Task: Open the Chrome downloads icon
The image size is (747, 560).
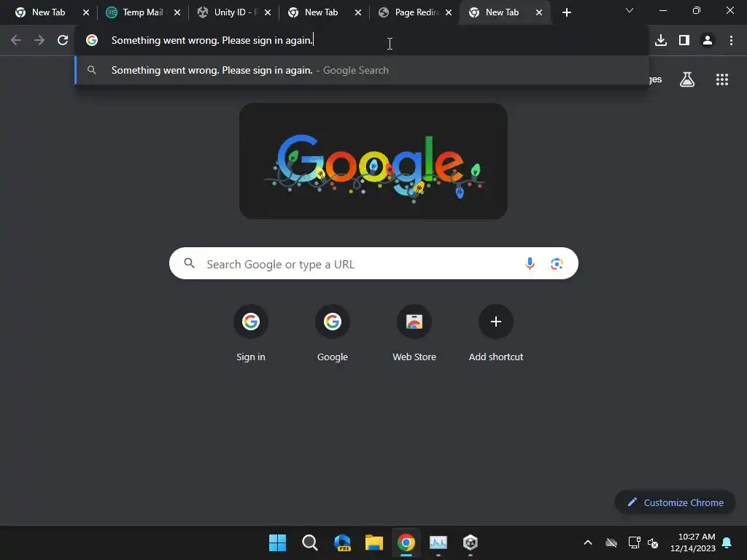Action: point(661,41)
